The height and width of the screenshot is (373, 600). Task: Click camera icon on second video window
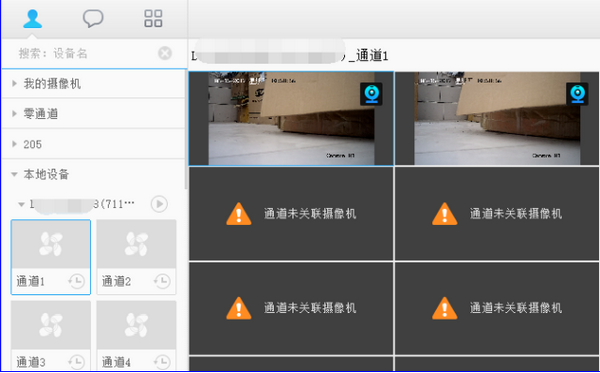(577, 94)
